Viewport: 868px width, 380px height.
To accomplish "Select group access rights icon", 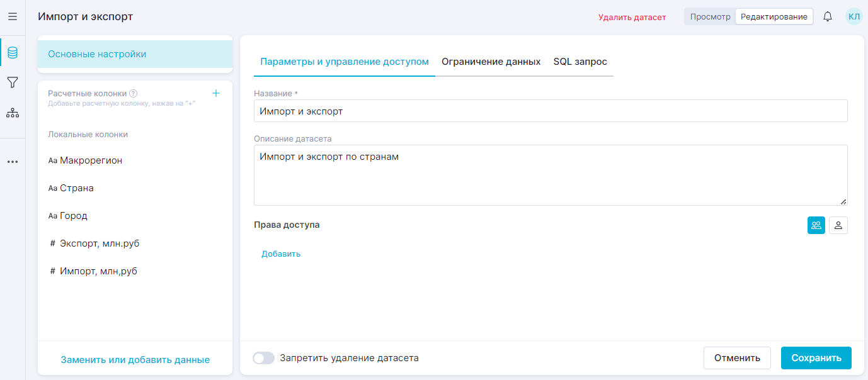I will [816, 225].
